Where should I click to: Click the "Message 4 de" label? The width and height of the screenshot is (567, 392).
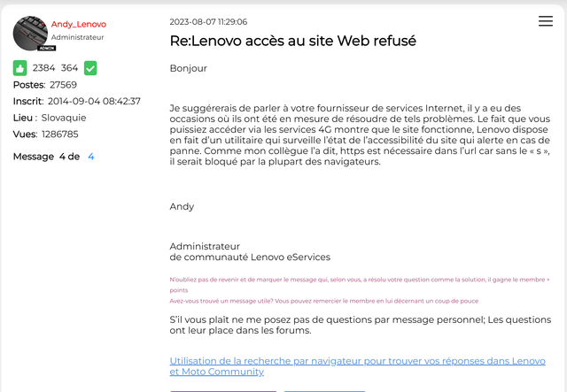46,157
